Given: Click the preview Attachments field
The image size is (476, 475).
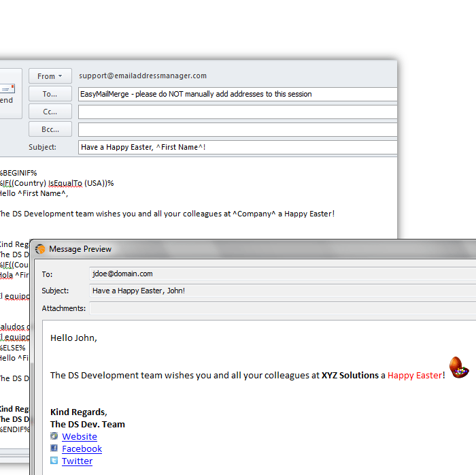Looking at the screenshot, I should [283, 308].
